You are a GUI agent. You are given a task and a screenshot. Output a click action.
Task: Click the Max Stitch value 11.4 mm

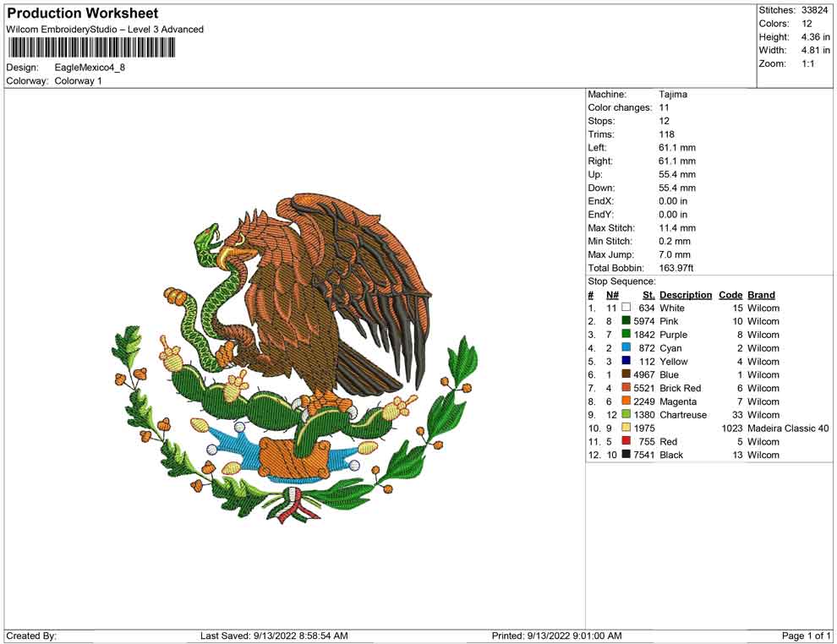point(677,228)
